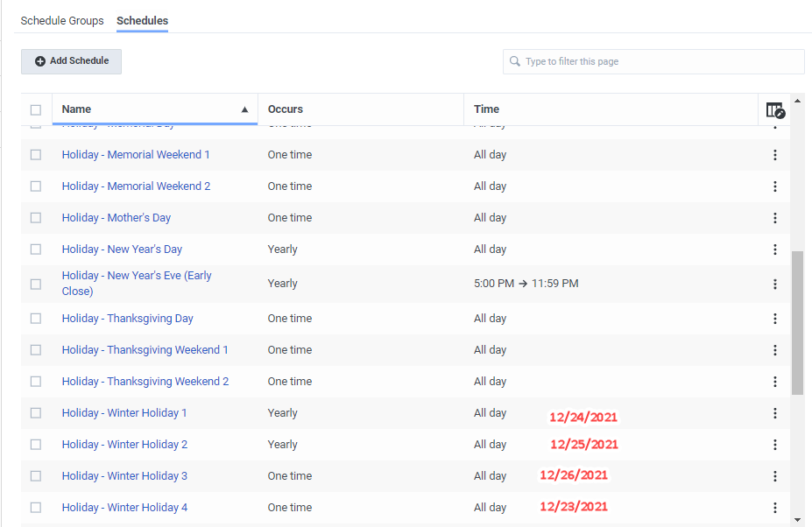Screen dimensions: 812x527
Task: Select the Schedules tab
Action: 143,21
